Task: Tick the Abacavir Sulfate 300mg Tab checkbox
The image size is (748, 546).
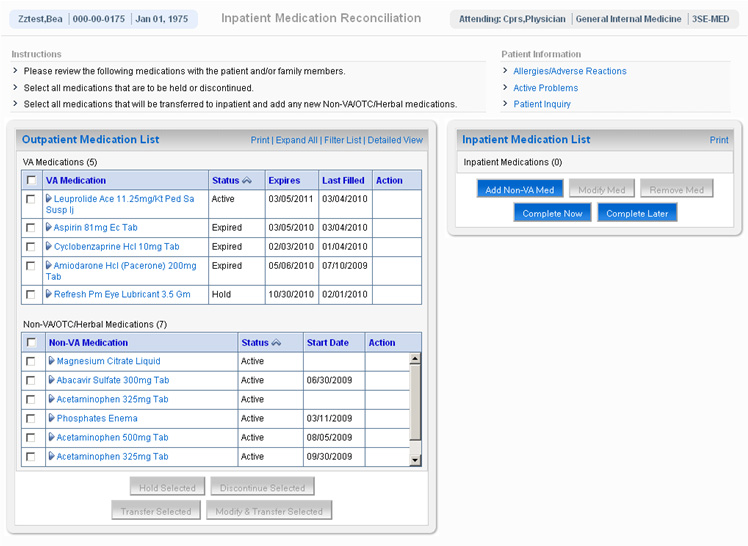Action: coord(32,381)
